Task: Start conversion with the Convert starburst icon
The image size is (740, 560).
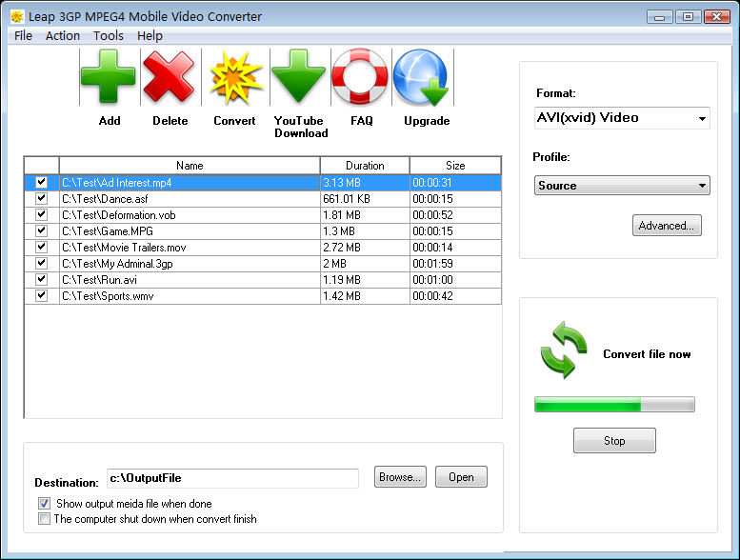Action: 234,77
